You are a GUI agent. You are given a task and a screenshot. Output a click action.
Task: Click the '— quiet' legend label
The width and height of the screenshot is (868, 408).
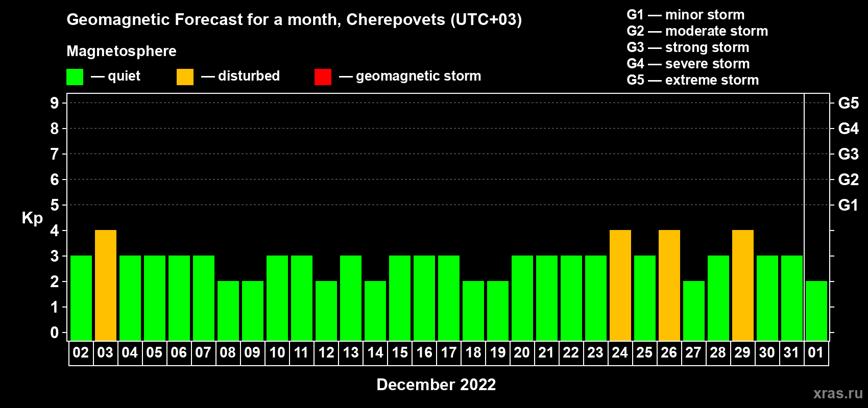(115, 76)
